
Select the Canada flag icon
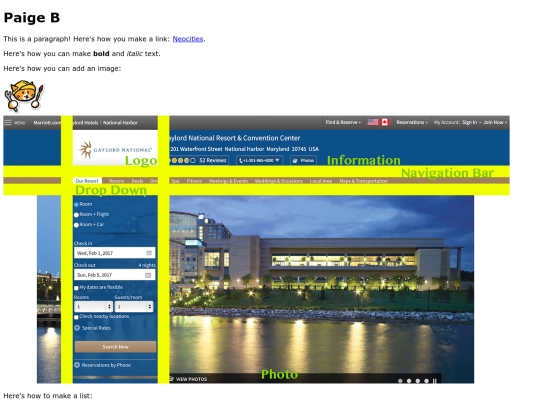coord(385,122)
